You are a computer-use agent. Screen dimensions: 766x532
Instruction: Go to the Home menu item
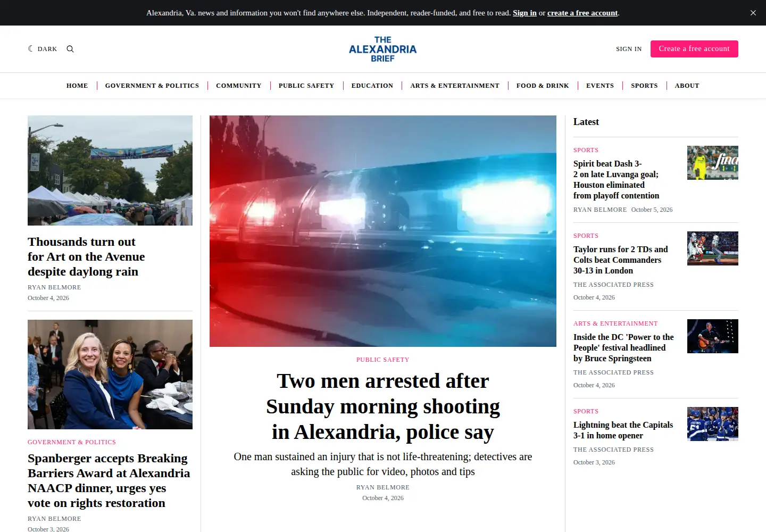(77, 86)
